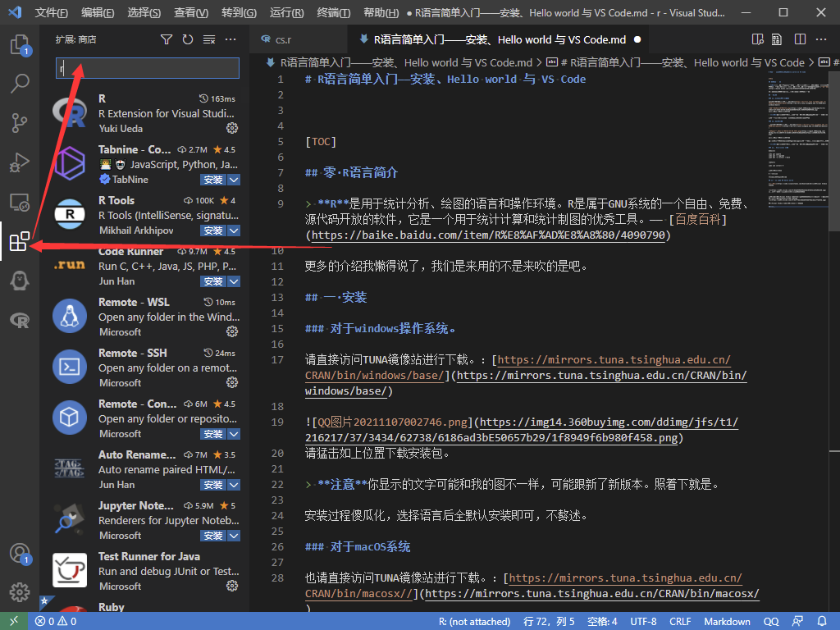Image resolution: width=840 pixels, height=630 pixels.
Task: Toggle notifications via status bar bell
Action: [825, 621]
